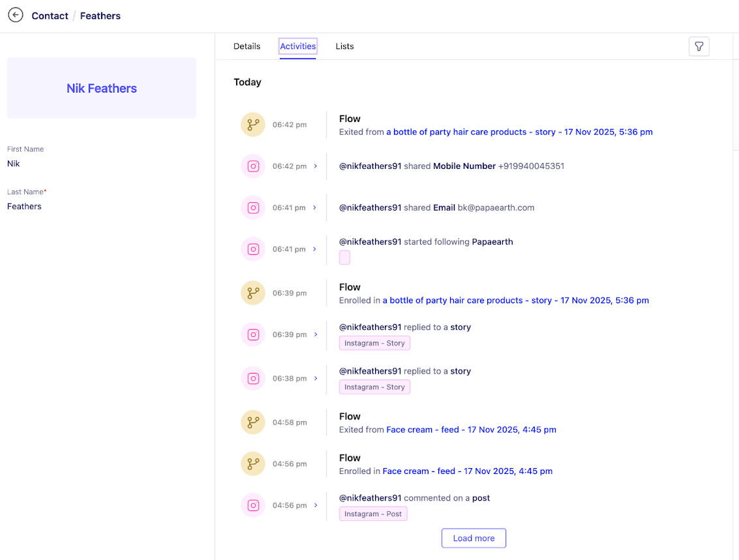This screenshot has height=560, width=739.
Task: Open the activities filter funnel icon
Action: pos(699,46)
